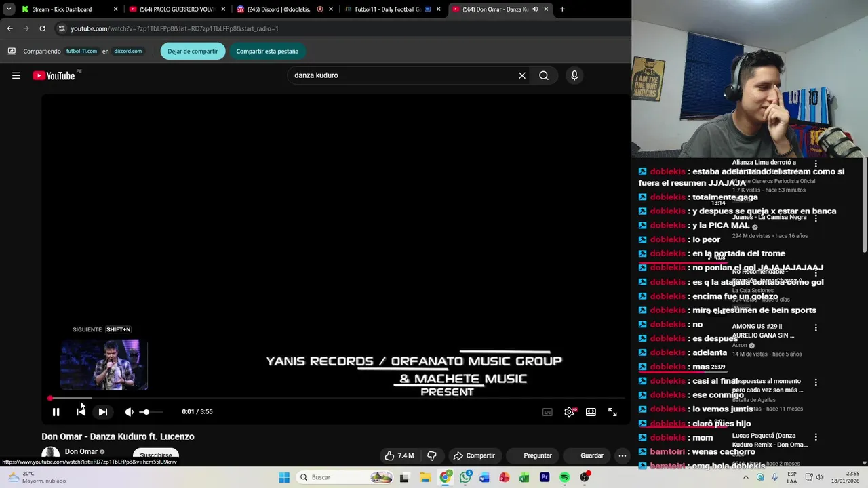
Task: Open File Explorer from the taskbar
Action: 425,477
